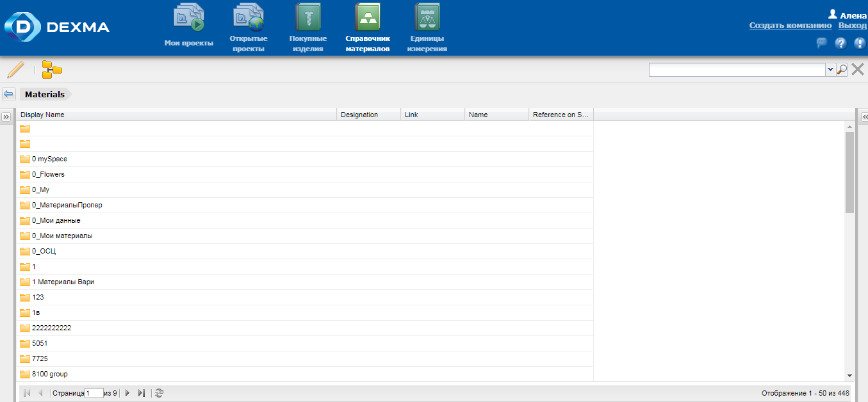Select the 7725 folder
Screen dimensions: 868x402
(x=305, y=358)
